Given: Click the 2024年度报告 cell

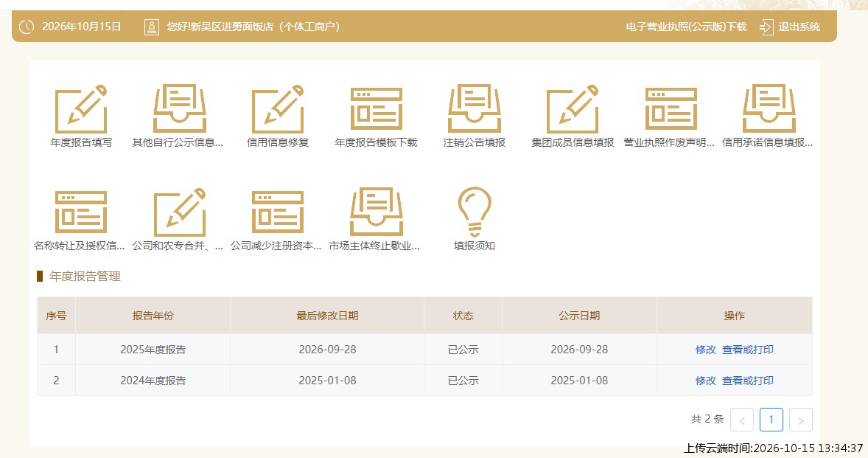Looking at the screenshot, I should tap(153, 381).
